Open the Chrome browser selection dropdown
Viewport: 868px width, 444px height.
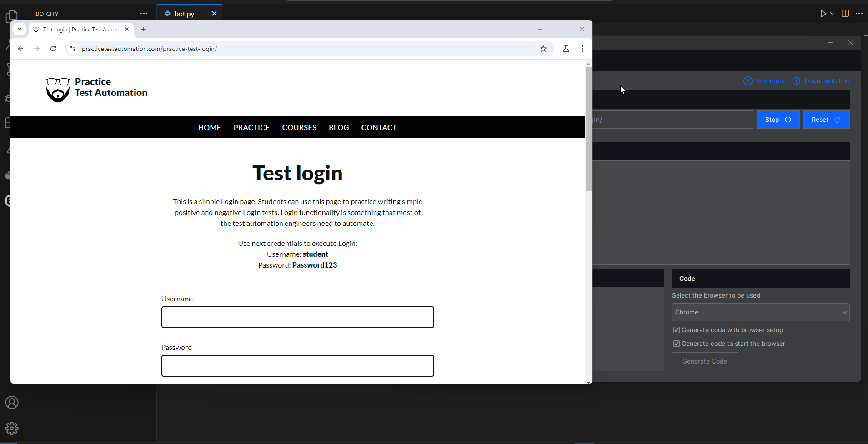[761, 312]
